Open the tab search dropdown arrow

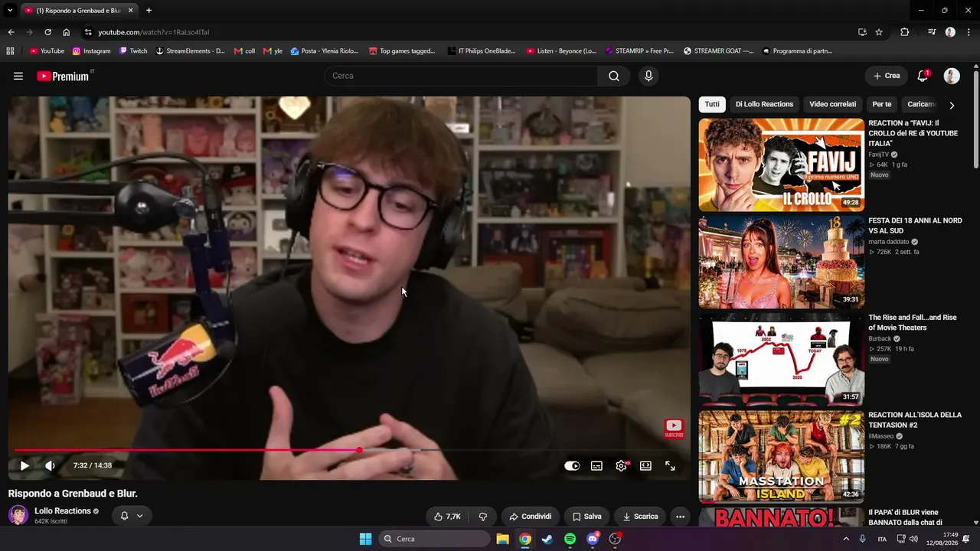9,10
